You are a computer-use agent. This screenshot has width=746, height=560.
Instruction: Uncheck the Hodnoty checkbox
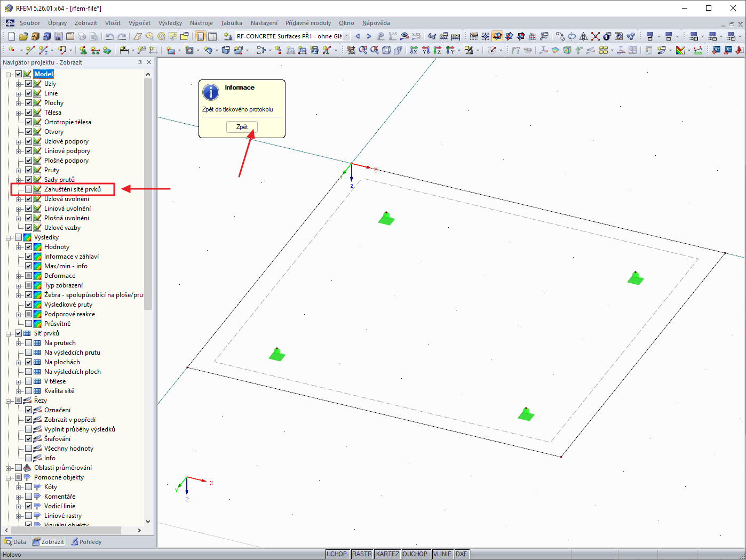(x=29, y=247)
